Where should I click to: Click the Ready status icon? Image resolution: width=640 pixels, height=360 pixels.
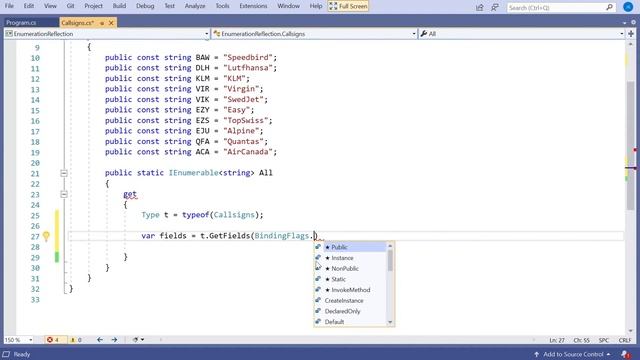[6, 354]
